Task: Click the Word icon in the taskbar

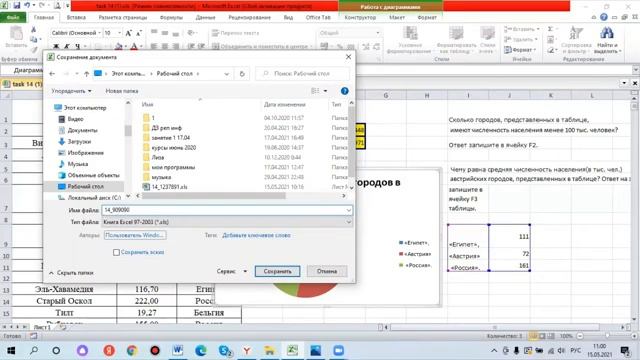Action: [178, 351]
